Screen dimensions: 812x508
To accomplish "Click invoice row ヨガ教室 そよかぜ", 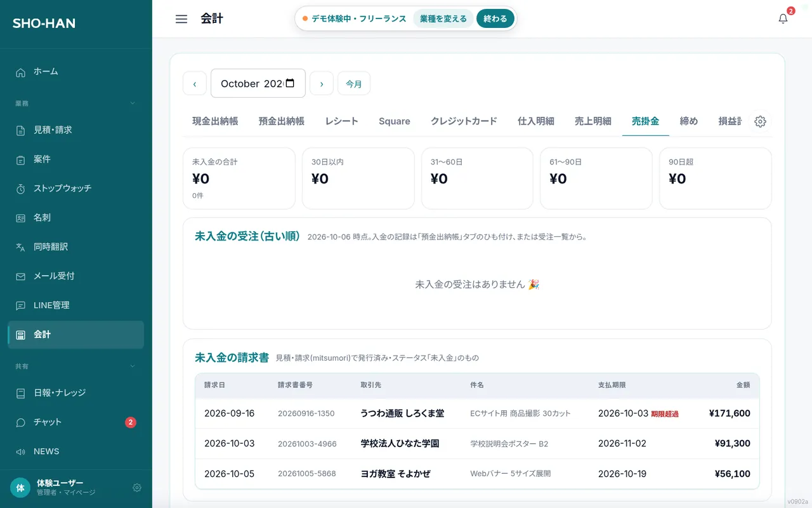I will click(477, 474).
